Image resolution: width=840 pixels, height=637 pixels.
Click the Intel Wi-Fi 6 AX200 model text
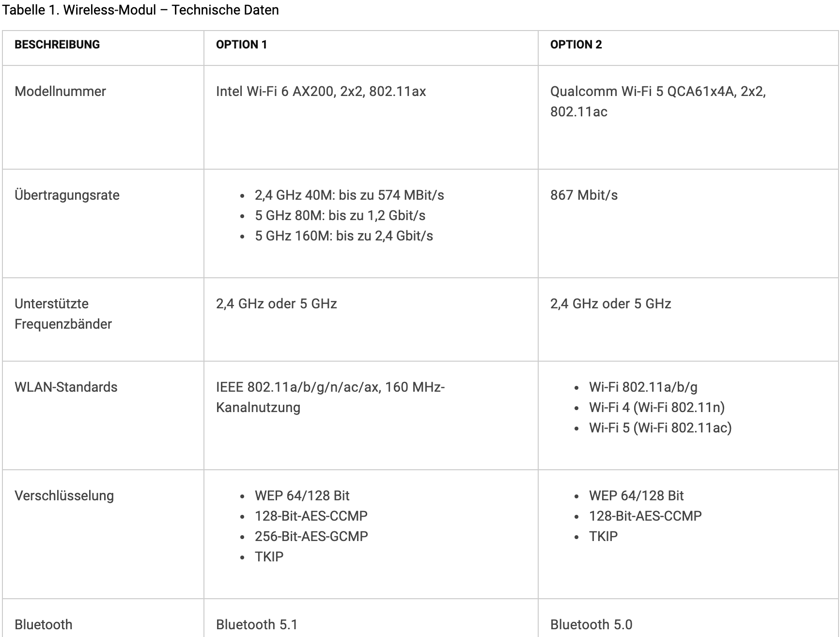321,91
